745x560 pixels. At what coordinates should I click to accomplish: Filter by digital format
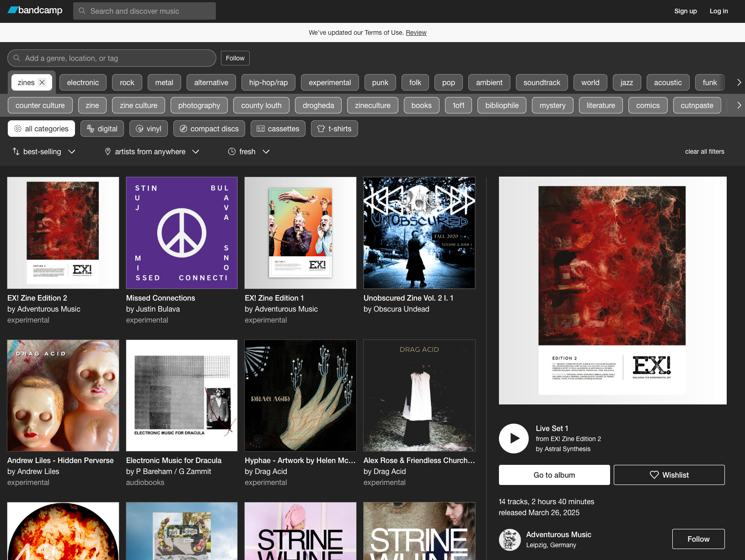click(x=102, y=129)
